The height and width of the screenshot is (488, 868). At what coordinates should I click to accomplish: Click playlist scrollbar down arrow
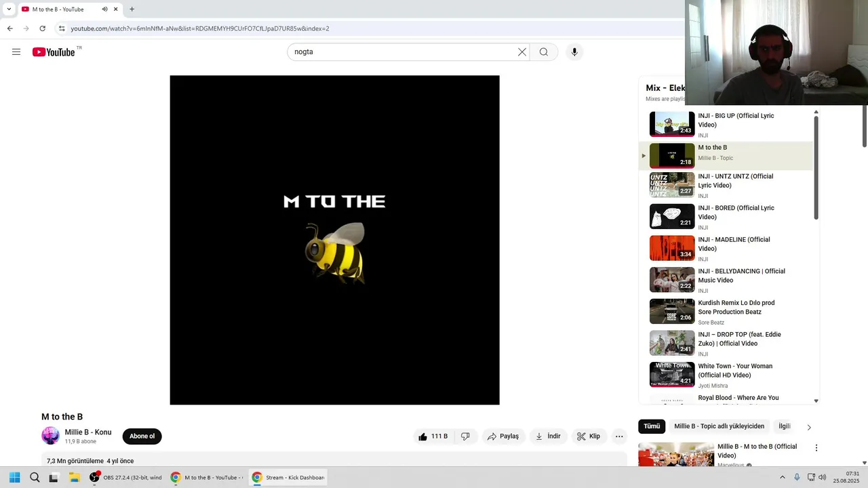tap(816, 401)
